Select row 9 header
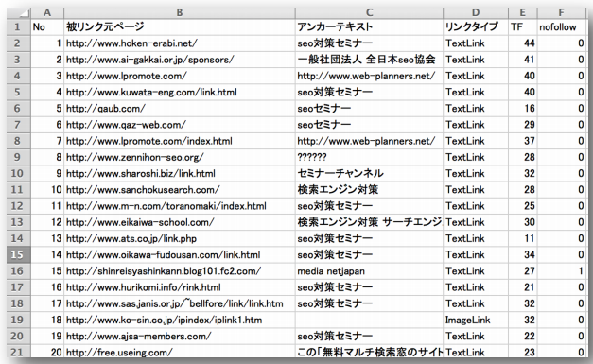The image size is (593, 364). (x=19, y=157)
